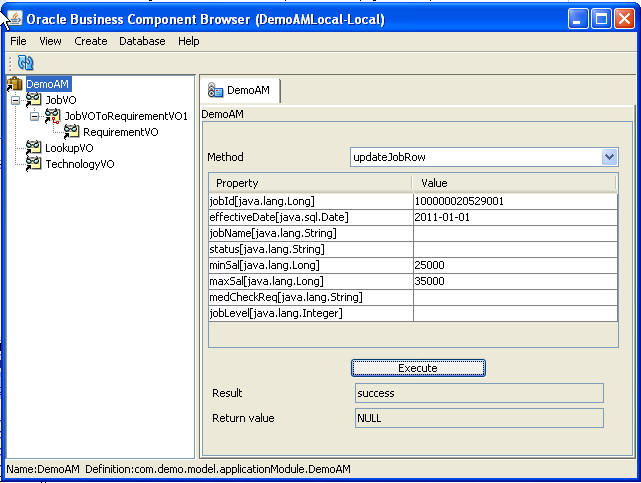Click the jobLevel[java.lang.Integer] property cell
The image size is (641, 483).
(x=311, y=313)
